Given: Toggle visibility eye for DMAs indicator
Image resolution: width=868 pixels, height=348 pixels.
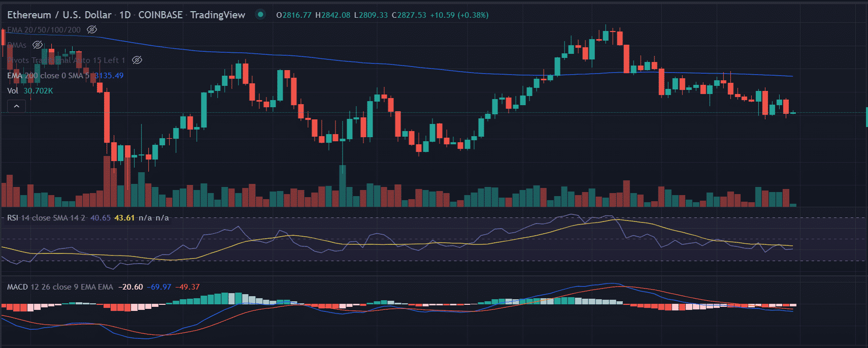Looking at the screenshot, I should [x=38, y=45].
